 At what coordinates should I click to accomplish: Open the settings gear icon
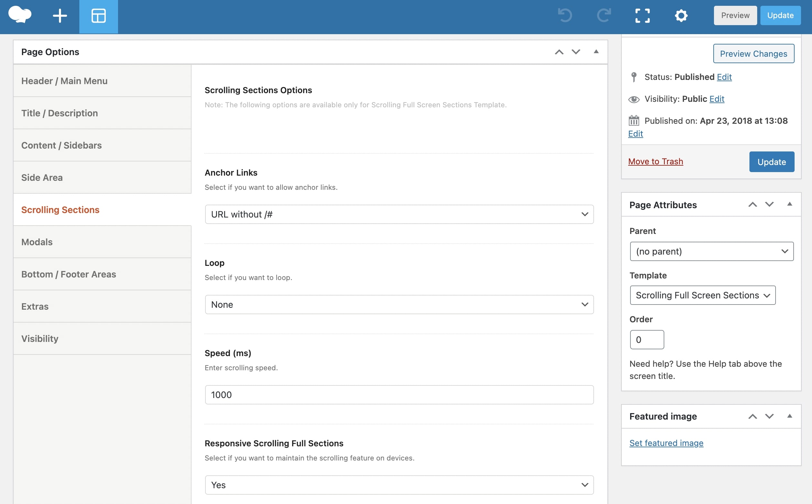[681, 16]
